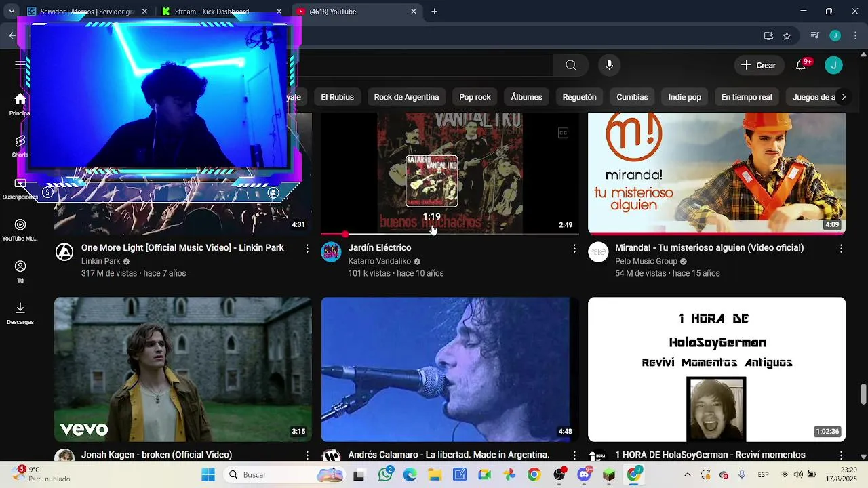Open Miranda! Tu misterioso alguien thumbnail
This screenshot has height=488, width=868.
coord(717,174)
